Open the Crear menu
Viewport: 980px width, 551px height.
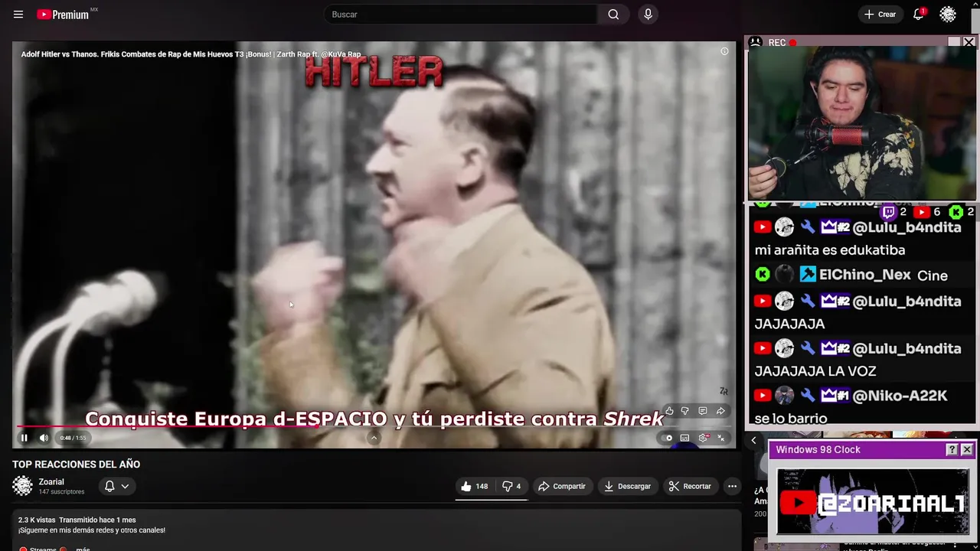[x=880, y=15]
